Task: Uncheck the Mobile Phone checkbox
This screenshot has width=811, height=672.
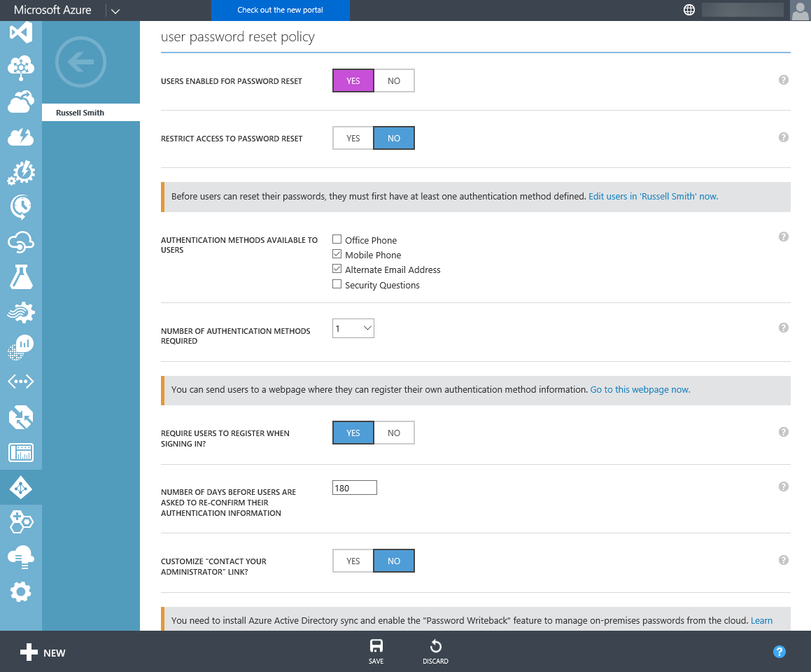Action: click(337, 254)
